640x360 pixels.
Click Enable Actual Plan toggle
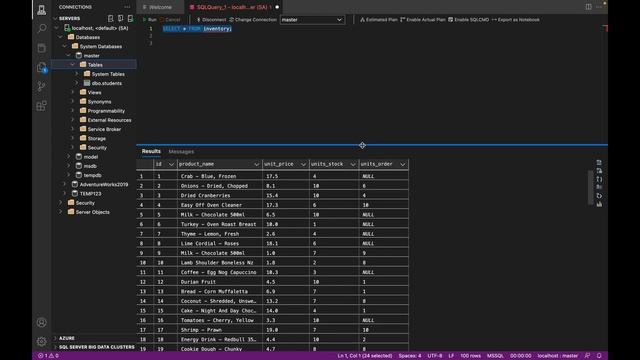pyautogui.click(x=423, y=20)
